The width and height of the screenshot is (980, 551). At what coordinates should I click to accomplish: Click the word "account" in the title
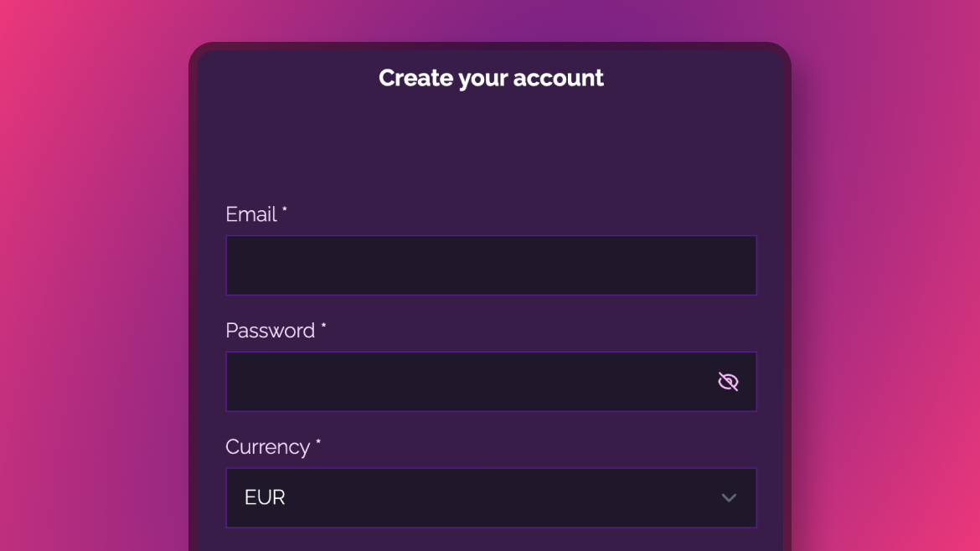(558, 78)
